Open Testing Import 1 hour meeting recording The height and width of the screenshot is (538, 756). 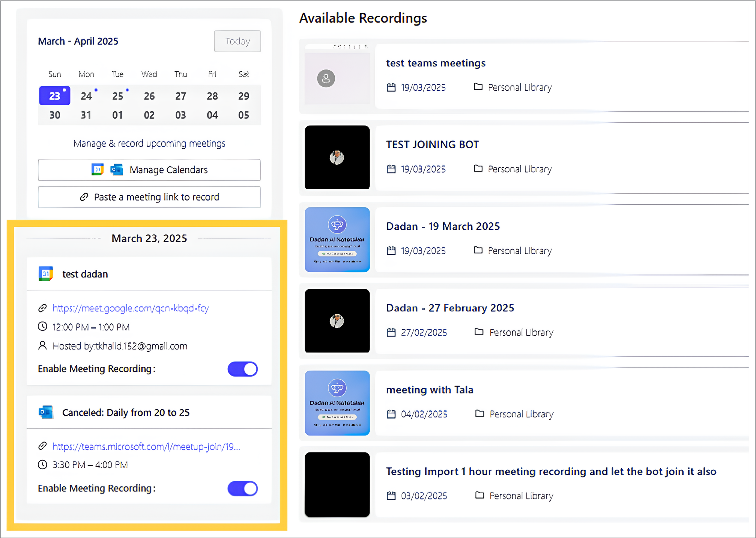pyautogui.click(x=551, y=471)
